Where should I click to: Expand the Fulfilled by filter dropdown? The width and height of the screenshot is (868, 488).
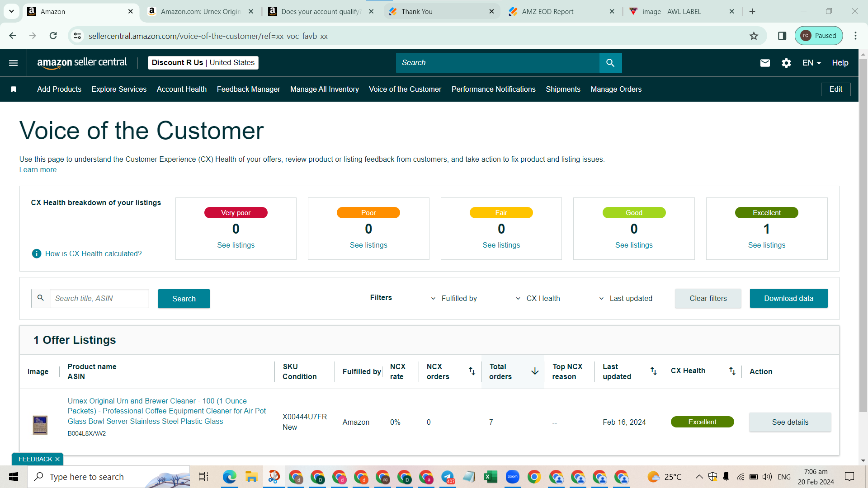[x=454, y=298]
